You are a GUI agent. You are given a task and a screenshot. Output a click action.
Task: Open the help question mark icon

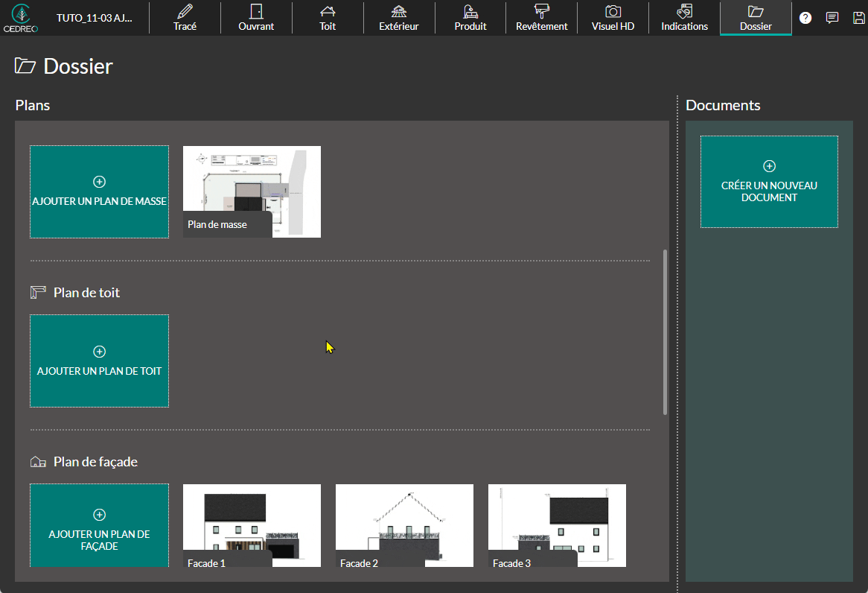(x=805, y=18)
